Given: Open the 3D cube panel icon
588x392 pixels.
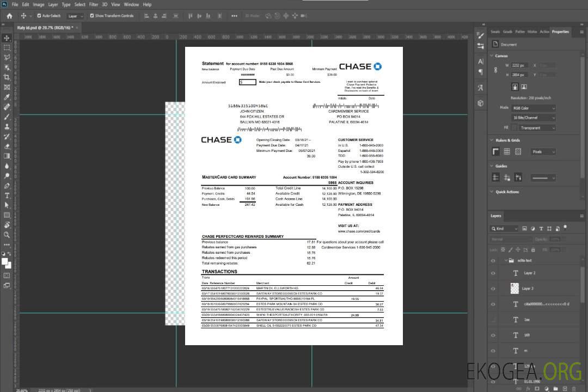Looking at the screenshot, I should 481,103.
